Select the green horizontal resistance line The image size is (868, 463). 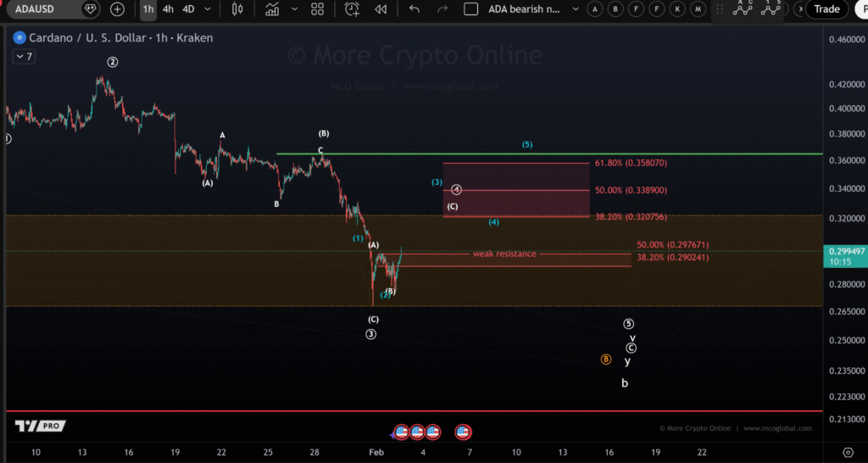(549, 153)
